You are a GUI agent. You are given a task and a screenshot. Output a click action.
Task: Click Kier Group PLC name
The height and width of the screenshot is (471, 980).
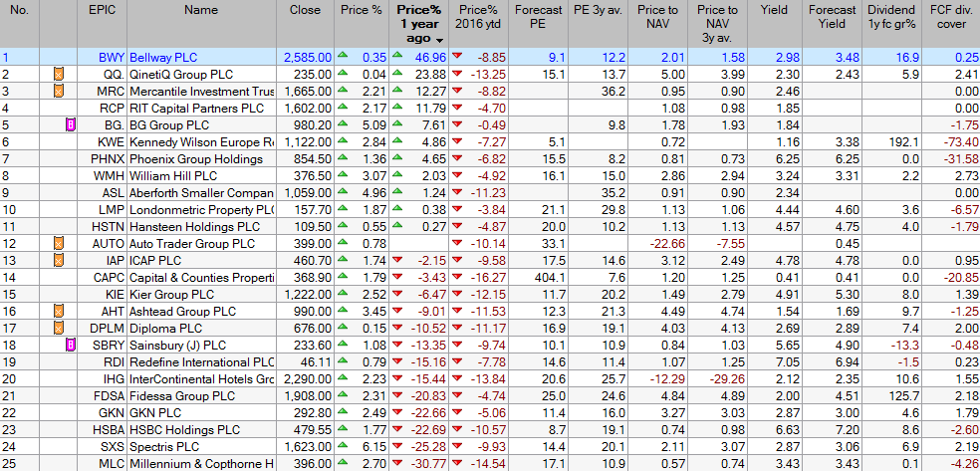point(171,294)
